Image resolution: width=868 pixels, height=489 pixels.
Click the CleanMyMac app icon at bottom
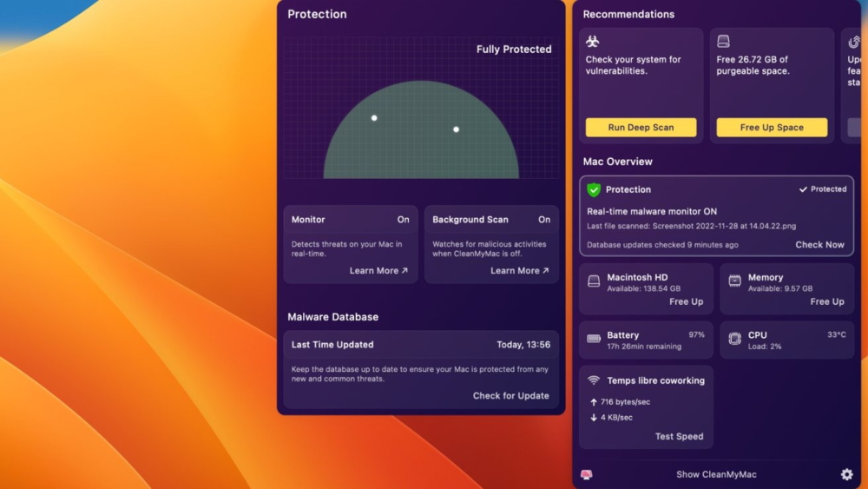coord(587,474)
